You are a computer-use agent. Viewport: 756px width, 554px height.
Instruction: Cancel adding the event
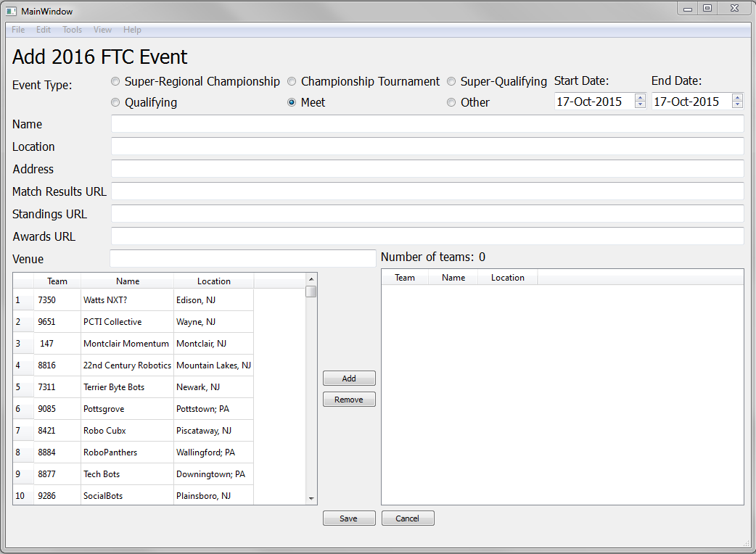(x=407, y=518)
